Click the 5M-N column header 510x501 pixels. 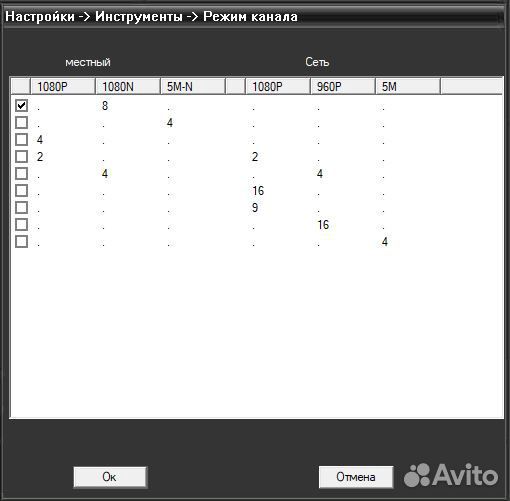tap(193, 87)
